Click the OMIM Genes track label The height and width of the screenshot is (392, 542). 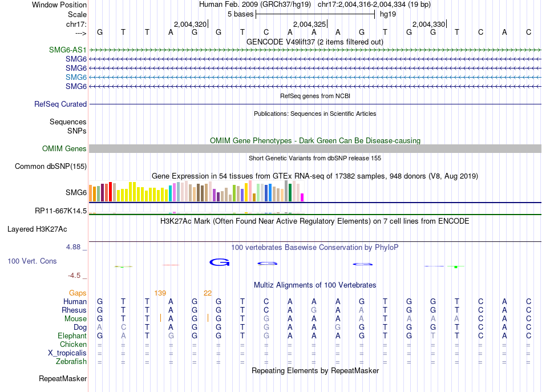pos(64,149)
